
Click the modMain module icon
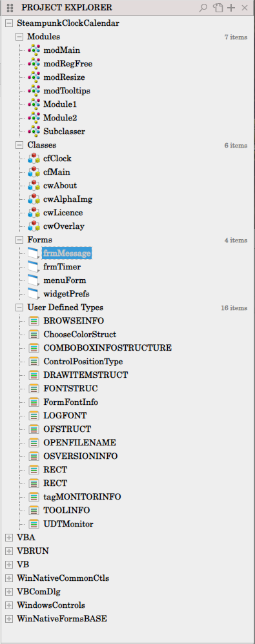[34, 50]
